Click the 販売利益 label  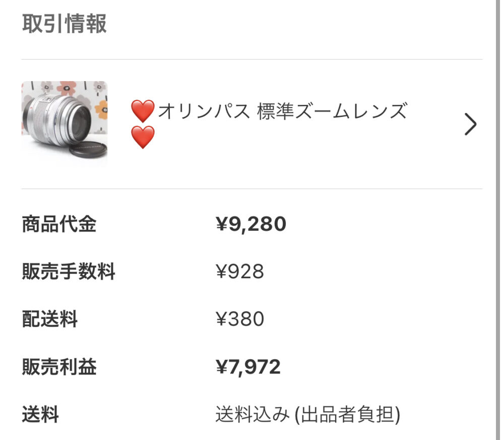59,367
